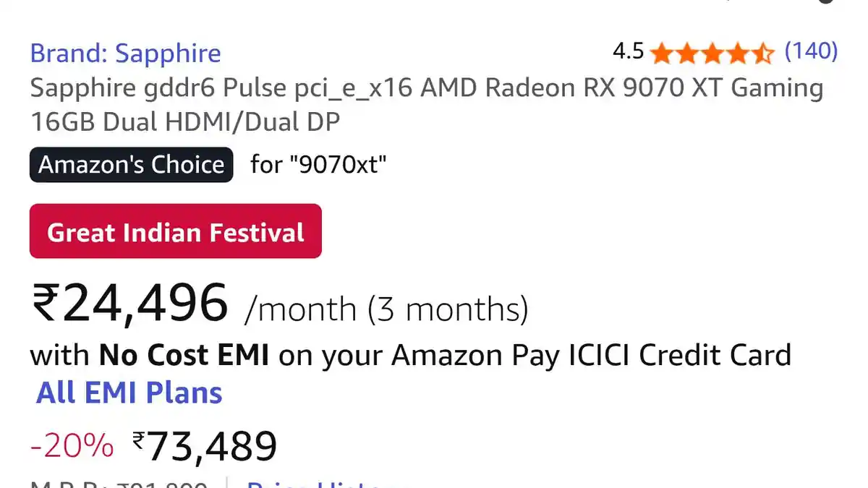Image resolution: width=868 pixels, height=488 pixels.
Task: Click the Great Indian Festival badge
Action: 175,232
